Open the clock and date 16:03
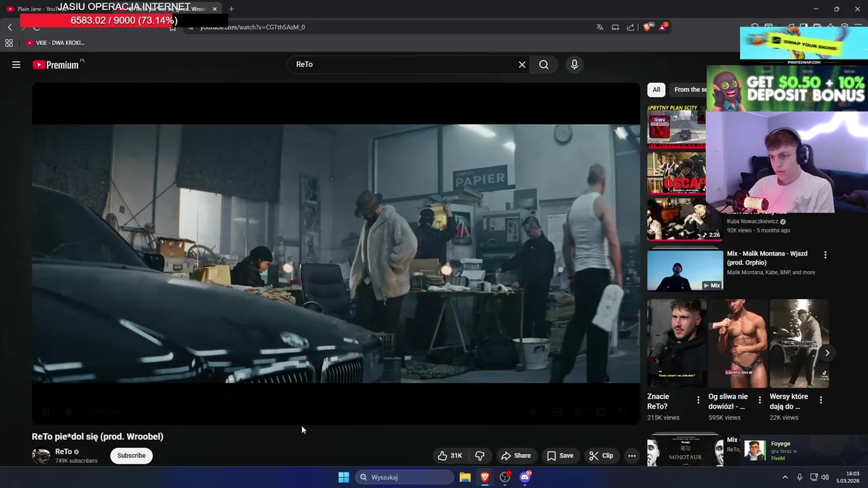This screenshot has width=868, height=488. click(x=848, y=477)
